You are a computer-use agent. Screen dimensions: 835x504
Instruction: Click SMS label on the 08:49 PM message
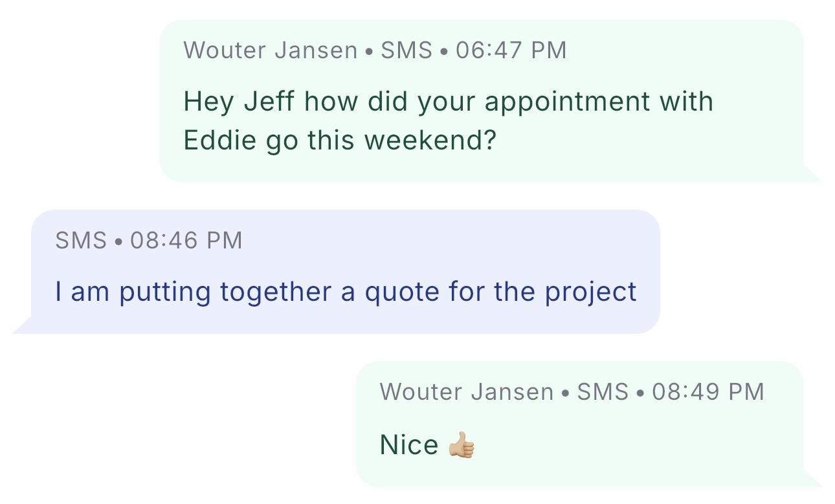tap(603, 391)
